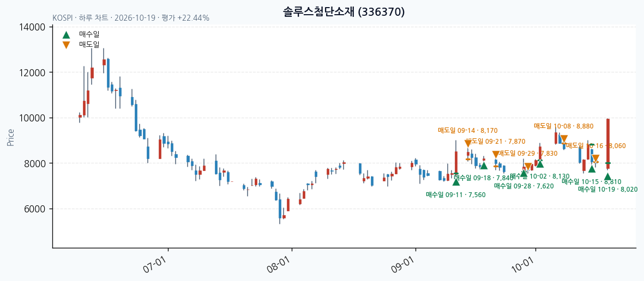
Task: Click the annotation 매수일 09-11 · 7,560
Action: pos(456,195)
